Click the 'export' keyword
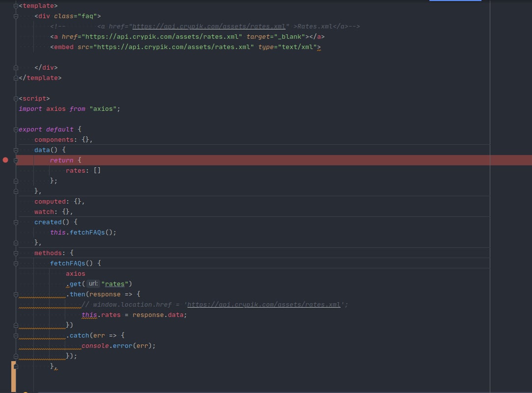 click(x=30, y=130)
